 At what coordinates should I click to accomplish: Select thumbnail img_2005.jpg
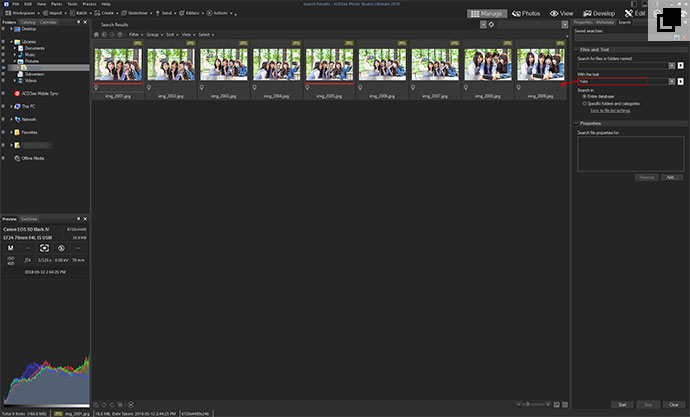click(329, 64)
